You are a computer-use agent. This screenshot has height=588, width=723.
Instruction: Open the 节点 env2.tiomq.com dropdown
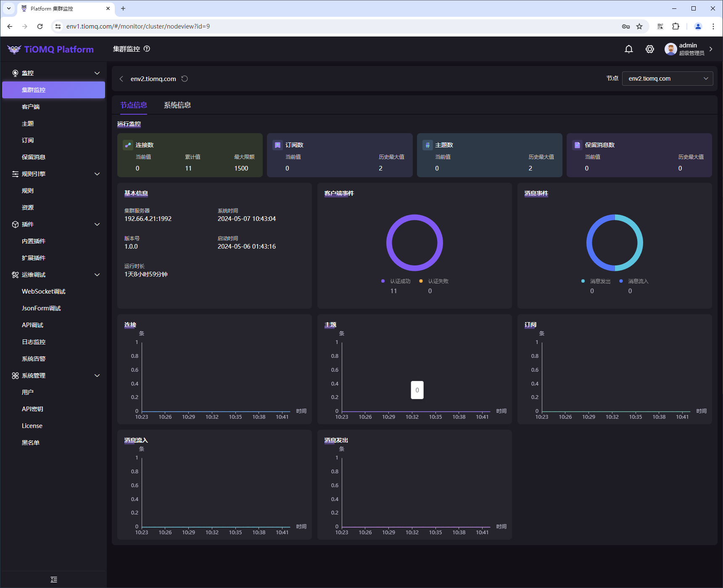[x=668, y=79]
